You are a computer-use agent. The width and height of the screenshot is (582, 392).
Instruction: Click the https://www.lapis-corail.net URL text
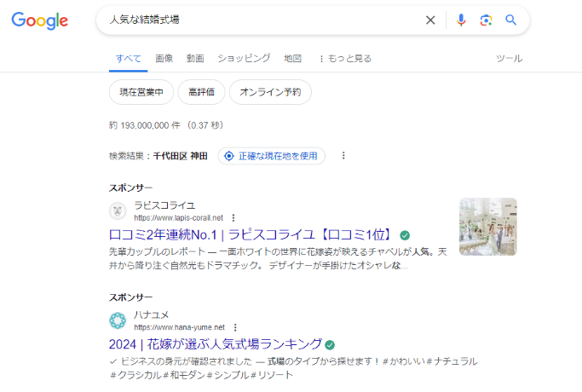point(179,218)
